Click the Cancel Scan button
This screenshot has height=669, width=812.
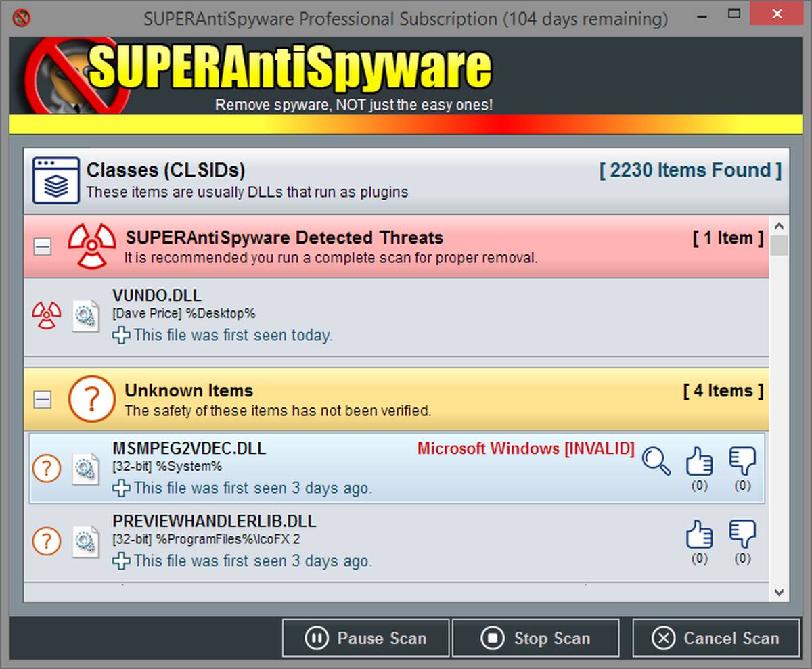[x=716, y=638]
